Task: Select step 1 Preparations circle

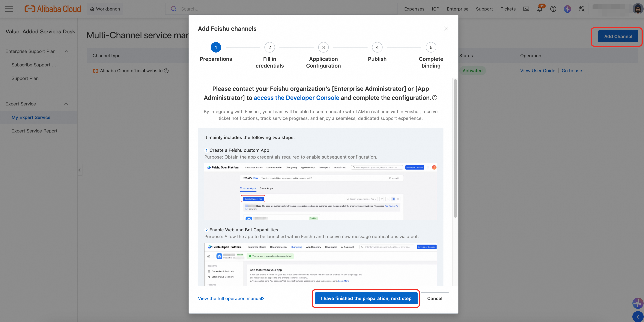Action: coord(216,47)
